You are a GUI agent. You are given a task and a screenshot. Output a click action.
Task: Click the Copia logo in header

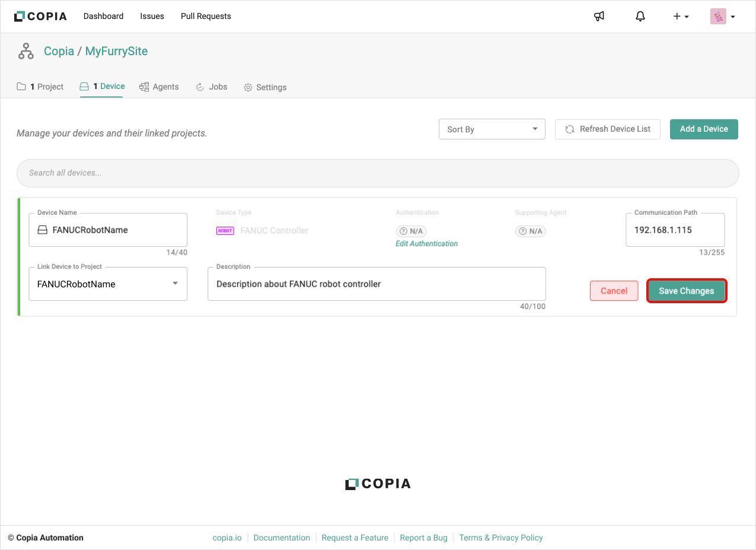(x=40, y=16)
